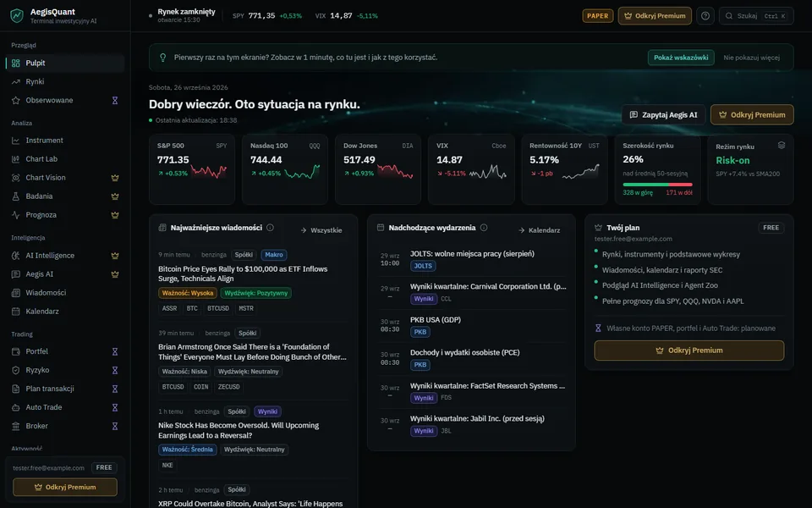The width and height of the screenshot is (812, 508).
Task: Open the help question mark icon
Action: (705, 16)
